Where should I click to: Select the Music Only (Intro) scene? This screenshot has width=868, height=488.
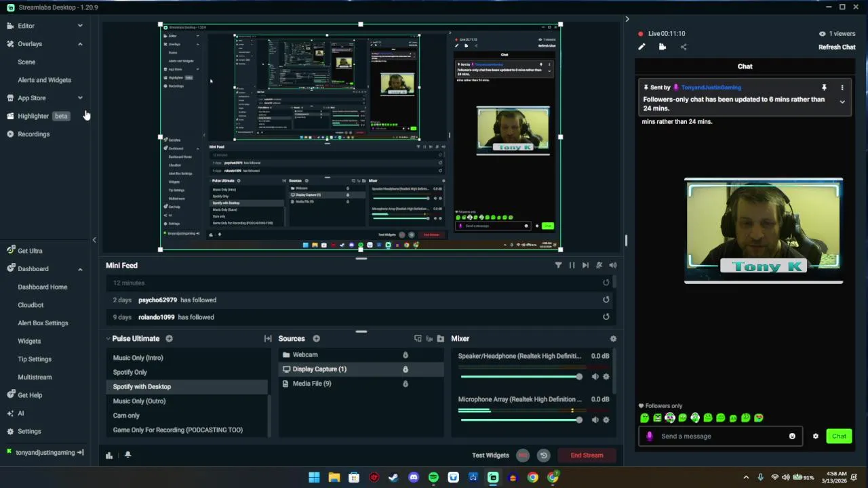coord(138,358)
